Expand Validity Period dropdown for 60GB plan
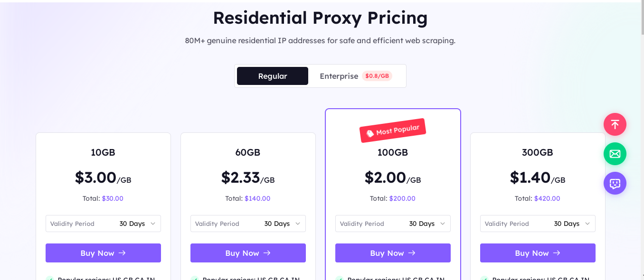 click(x=248, y=224)
